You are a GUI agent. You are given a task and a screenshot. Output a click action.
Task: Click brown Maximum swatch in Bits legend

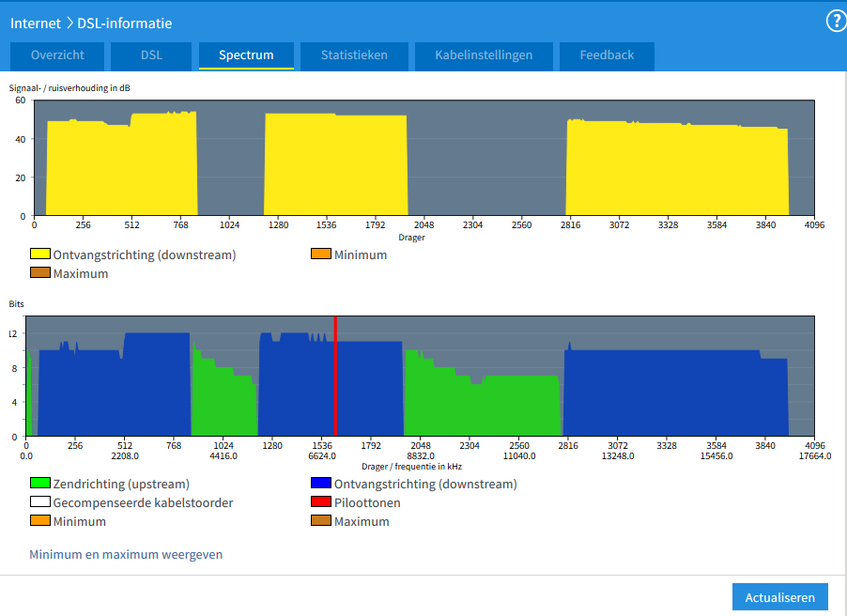tap(320, 521)
